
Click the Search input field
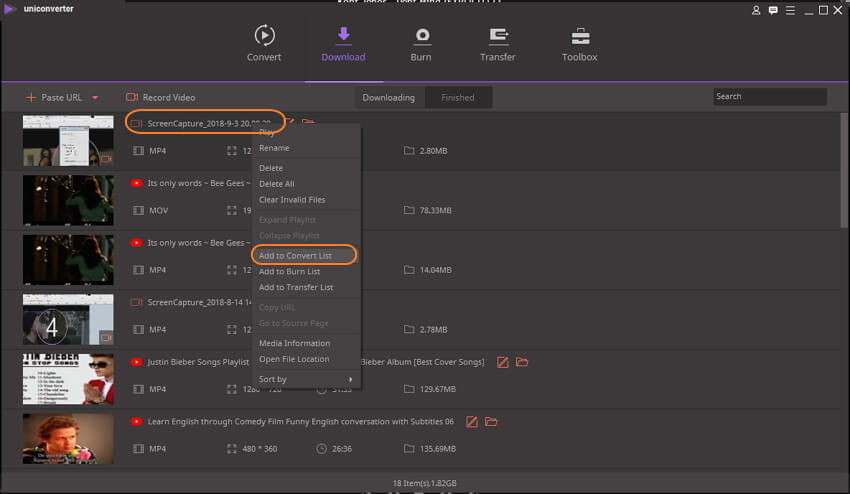(x=770, y=97)
